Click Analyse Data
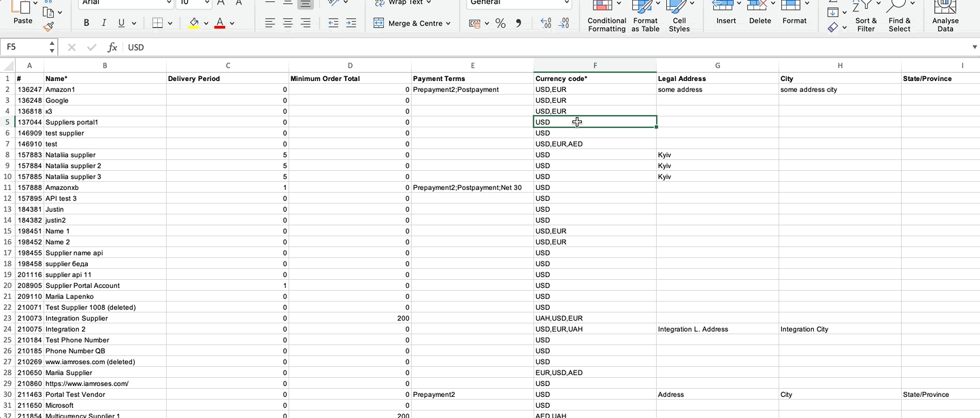Image resolution: width=980 pixels, height=418 pixels. pyautogui.click(x=945, y=16)
